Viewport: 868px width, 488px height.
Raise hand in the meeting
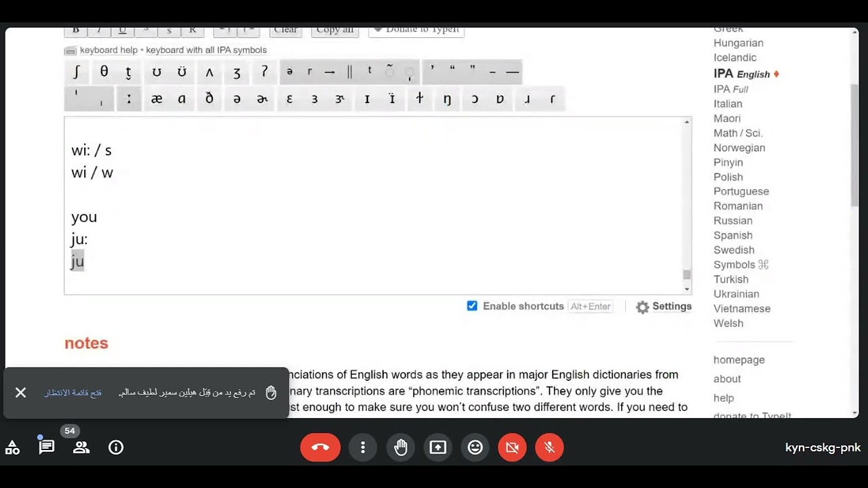click(x=401, y=447)
